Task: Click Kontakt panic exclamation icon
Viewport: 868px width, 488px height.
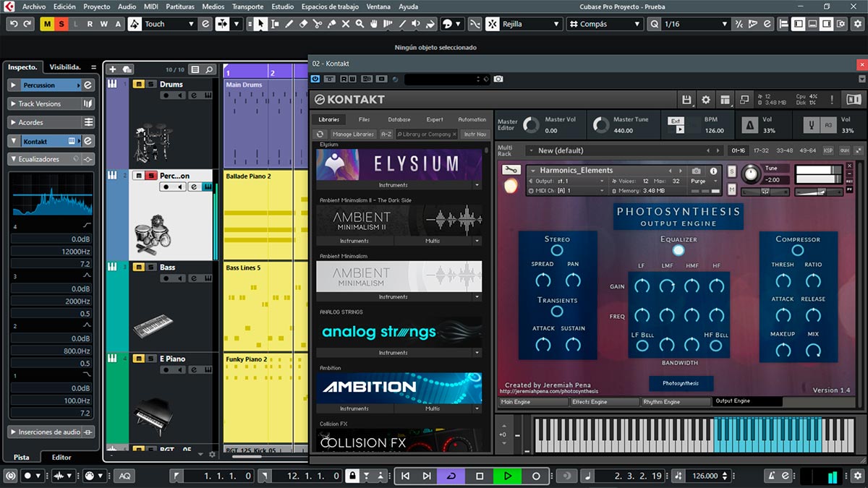Action: tap(833, 100)
